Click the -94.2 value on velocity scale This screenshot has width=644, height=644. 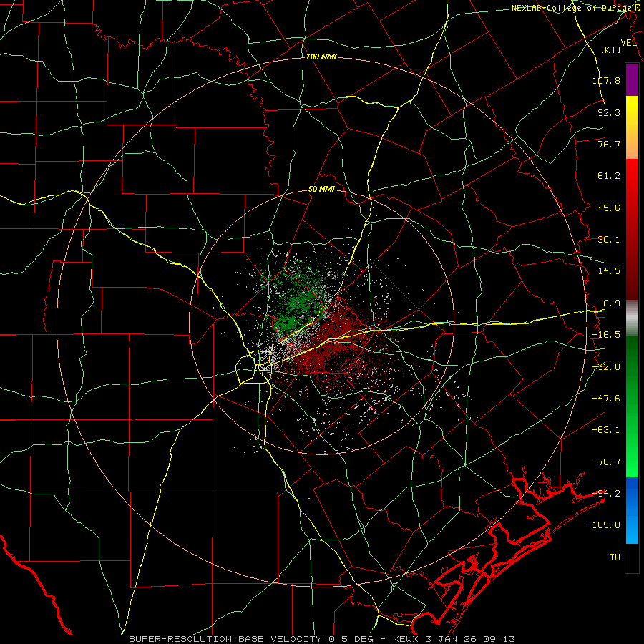click(606, 494)
